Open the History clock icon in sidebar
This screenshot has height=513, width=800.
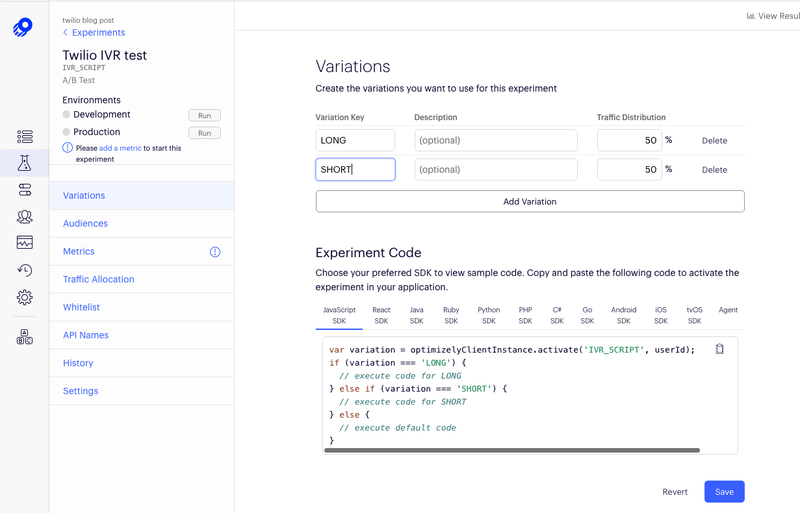tap(24, 270)
